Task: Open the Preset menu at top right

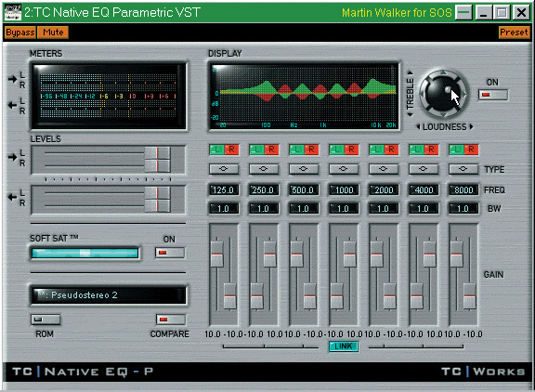Action: (514, 33)
